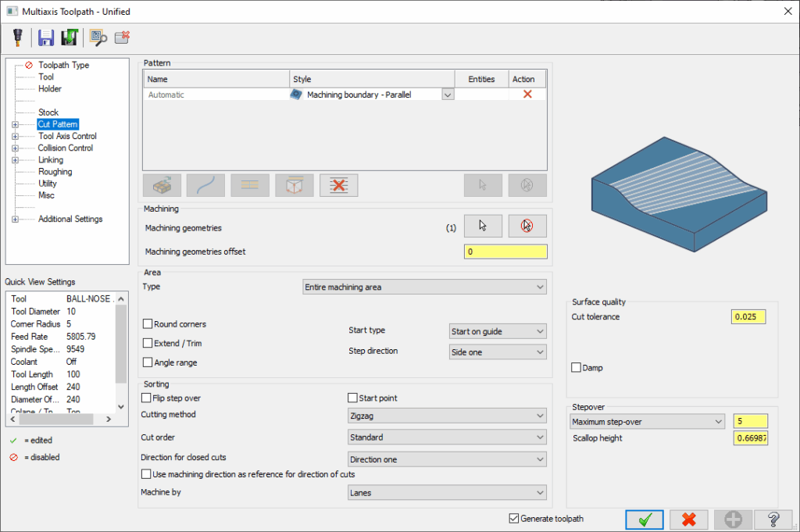Enable the Damp checkbox
Viewport: 800px width, 532px height.
point(576,367)
